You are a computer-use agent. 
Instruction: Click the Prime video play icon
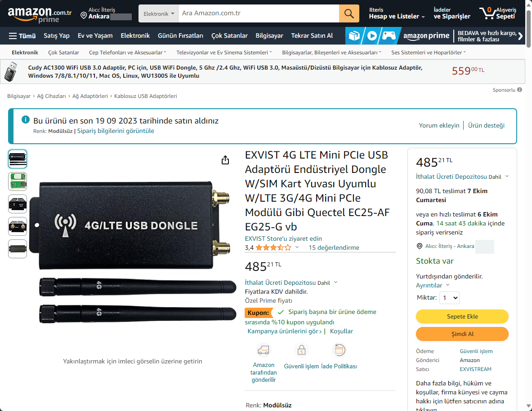coord(372,35)
